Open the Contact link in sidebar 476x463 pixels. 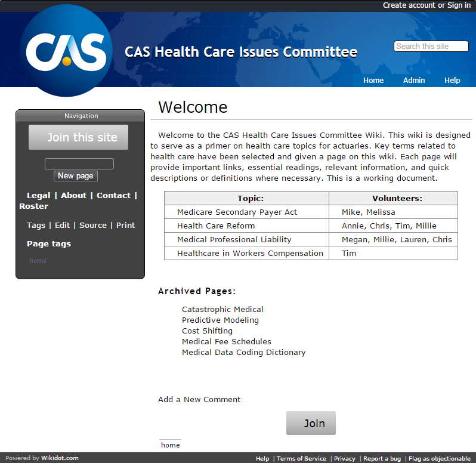(x=113, y=196)
